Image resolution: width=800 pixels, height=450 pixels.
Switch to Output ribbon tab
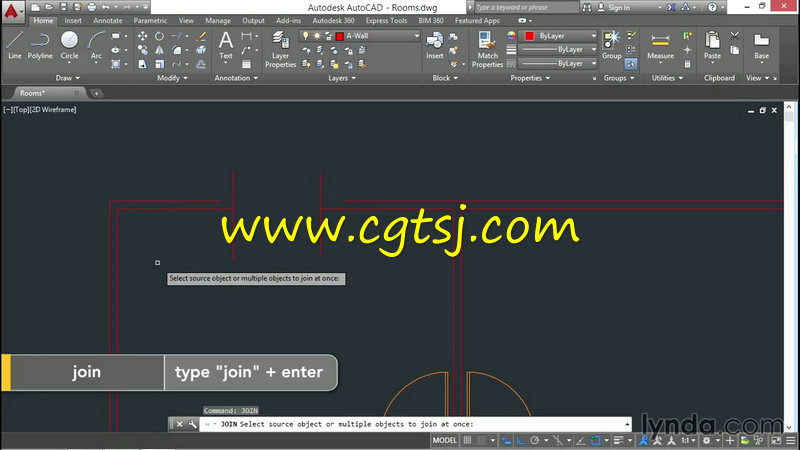click(x=253, y=20)
